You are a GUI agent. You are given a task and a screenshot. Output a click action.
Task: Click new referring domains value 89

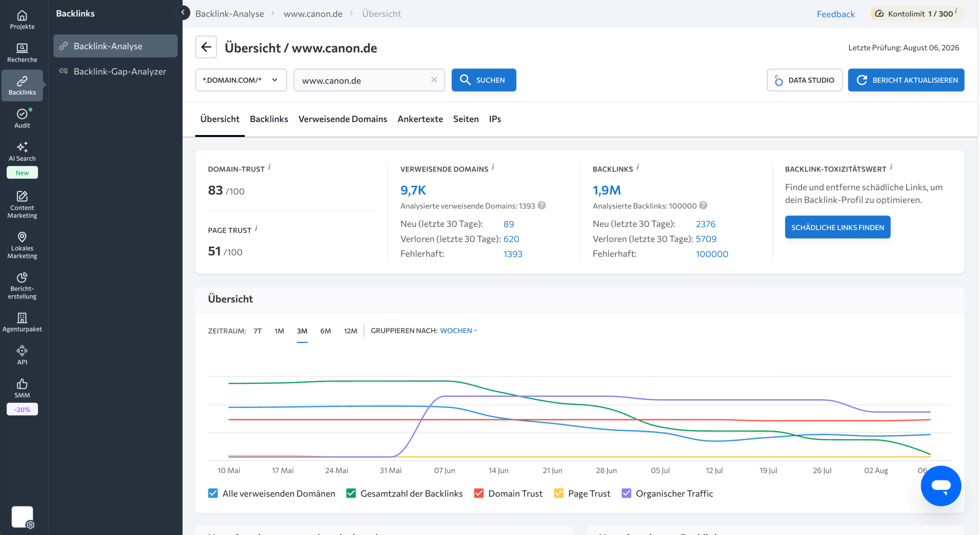point(508,224)
